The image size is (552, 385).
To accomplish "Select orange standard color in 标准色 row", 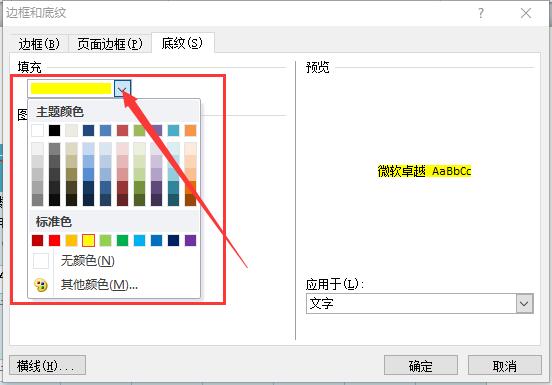I will pos(71,240).
